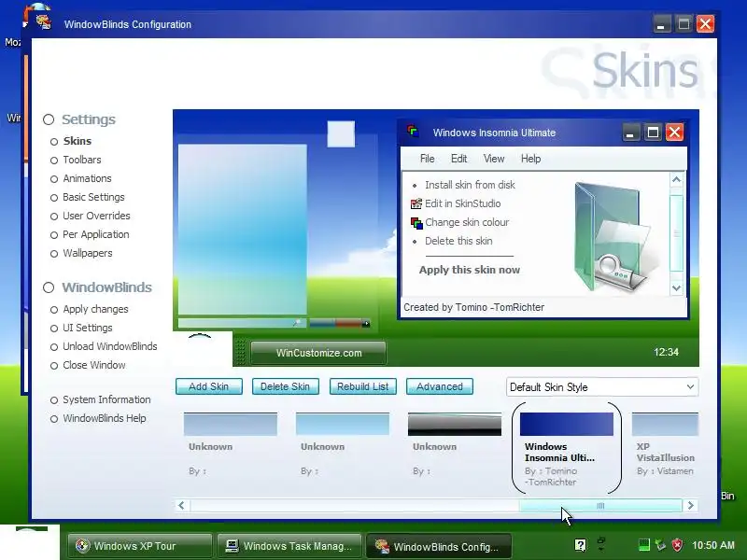
Task: Click the WindowBlinds Configuration title icon
Action: click(44, 21)
